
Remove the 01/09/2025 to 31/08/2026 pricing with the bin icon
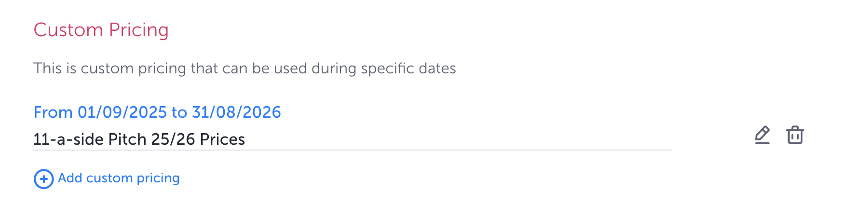click(795, 135)
